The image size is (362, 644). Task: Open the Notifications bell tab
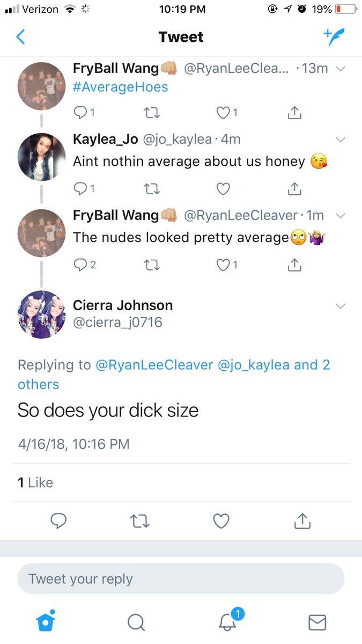[228, 621]
